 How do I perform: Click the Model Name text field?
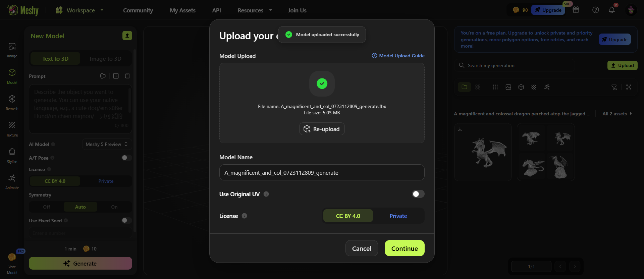tap(322, 172)
